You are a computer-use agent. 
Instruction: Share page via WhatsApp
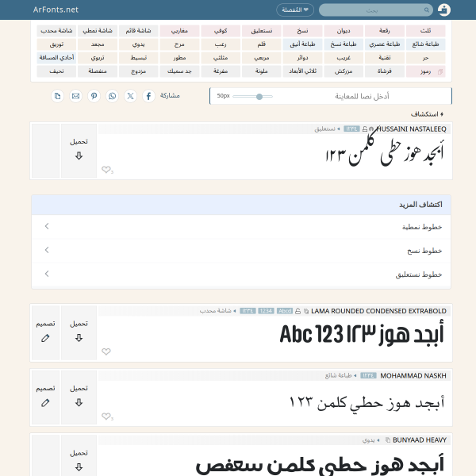112,96
